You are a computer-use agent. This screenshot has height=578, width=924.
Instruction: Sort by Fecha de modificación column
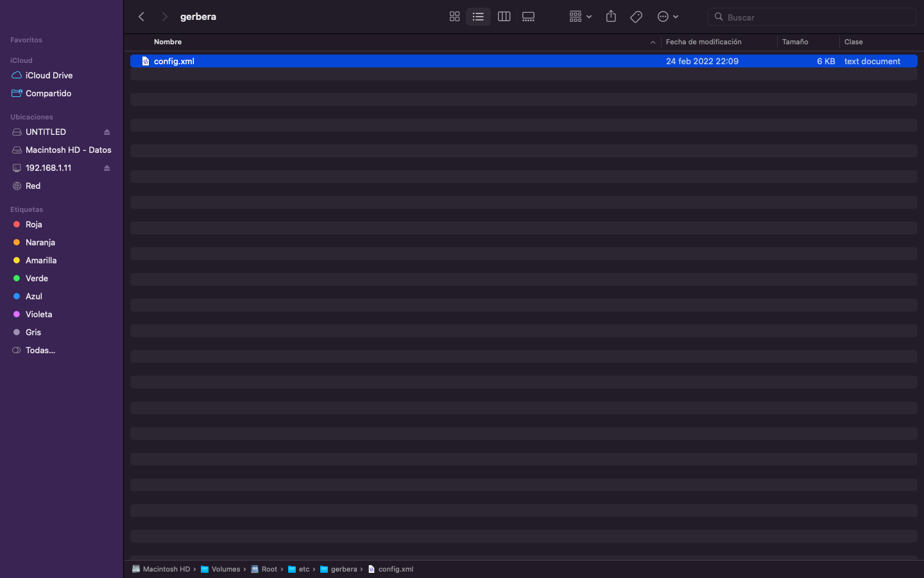click(703, 42)
